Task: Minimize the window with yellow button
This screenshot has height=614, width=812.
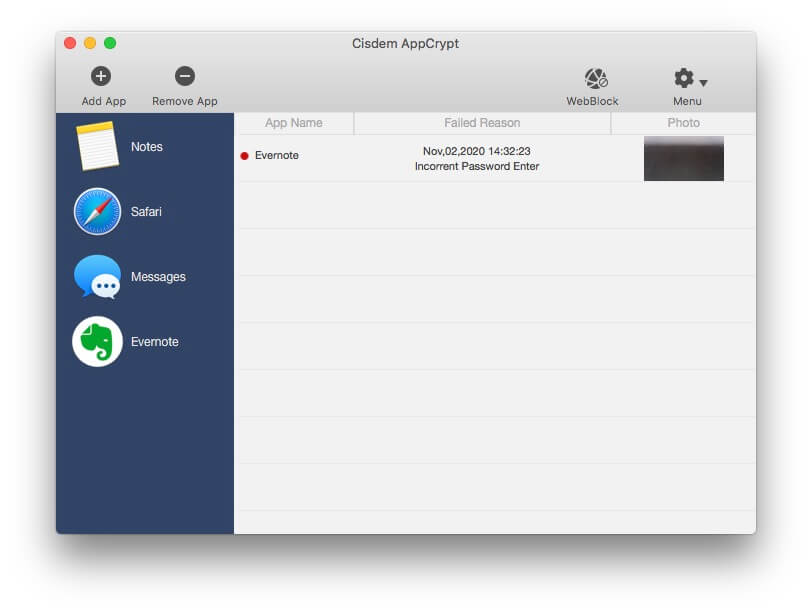Action: point(90,43)
